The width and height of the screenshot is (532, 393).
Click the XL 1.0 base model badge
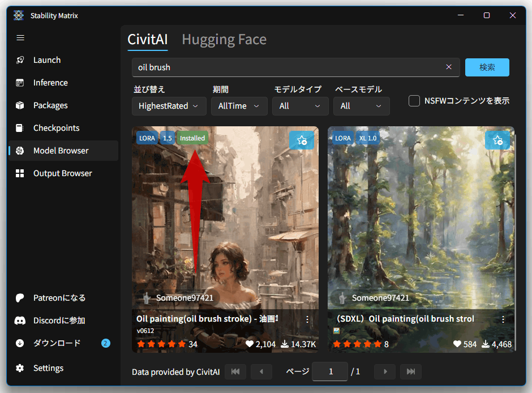pyautogui.click(x=368, y=138)
